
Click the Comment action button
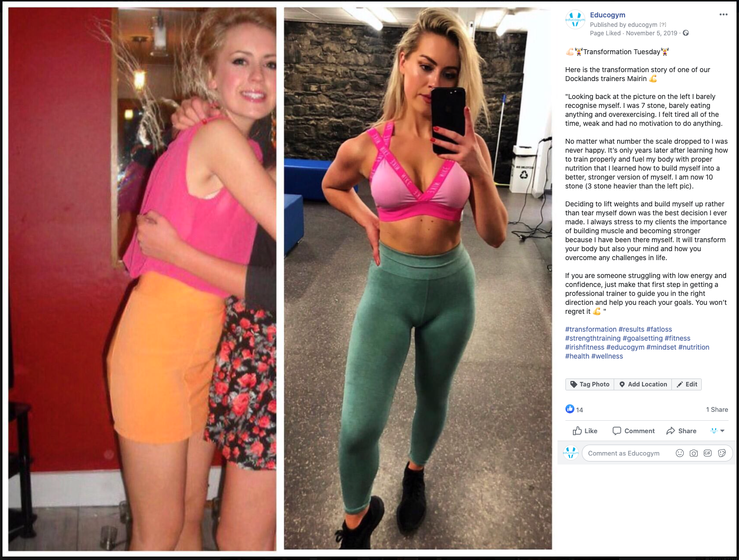click(634, 431)
